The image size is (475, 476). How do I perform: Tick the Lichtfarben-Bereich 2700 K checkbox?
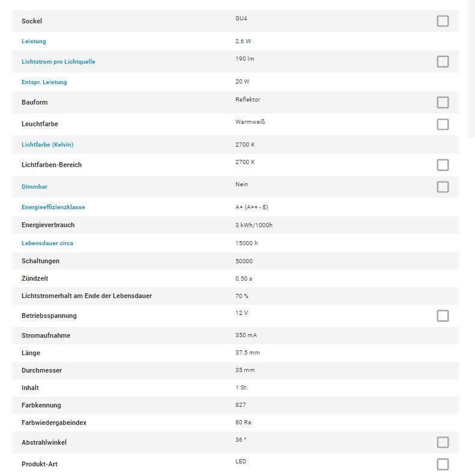click(x=443, y=165)
